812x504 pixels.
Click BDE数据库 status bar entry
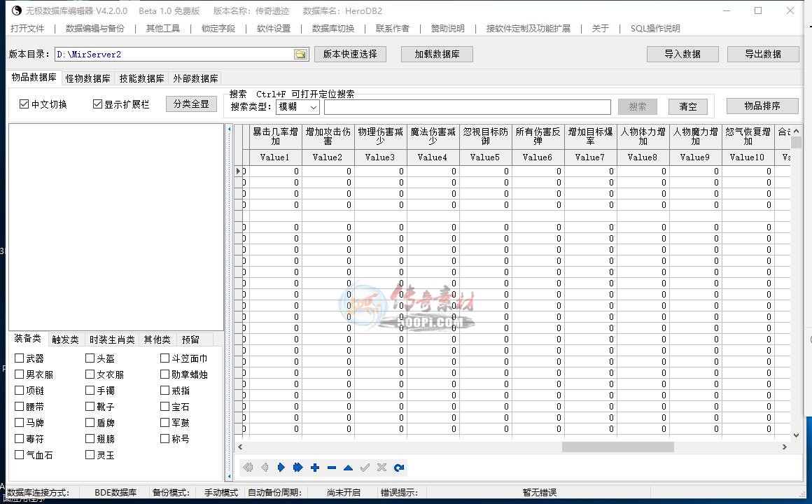115,493
